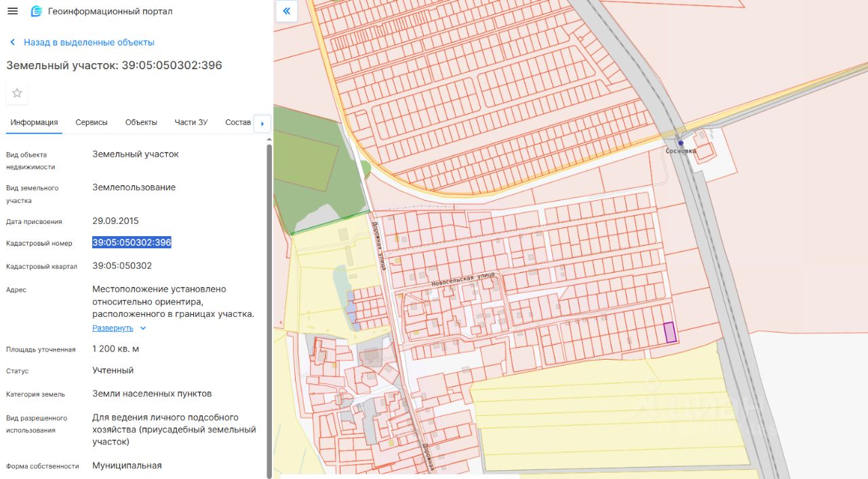Open the Объекты tab

(141, 122)
